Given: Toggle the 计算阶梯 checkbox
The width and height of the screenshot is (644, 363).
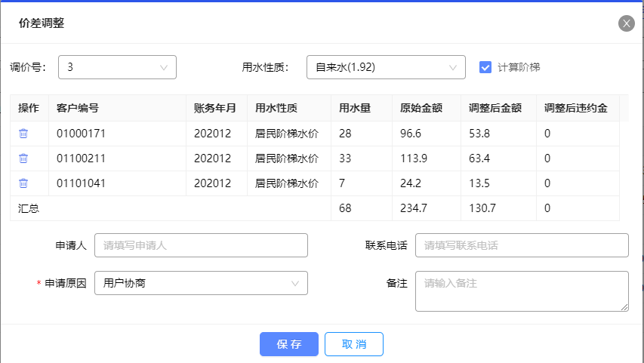Looking at the screenshot, I should click(x=485, y=67).
